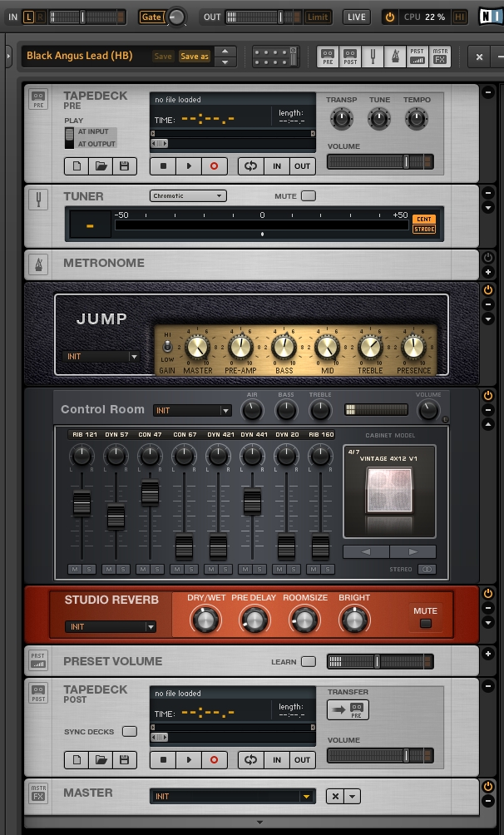Open the Tuner Chromatic mode dropdown

(188, 196)
